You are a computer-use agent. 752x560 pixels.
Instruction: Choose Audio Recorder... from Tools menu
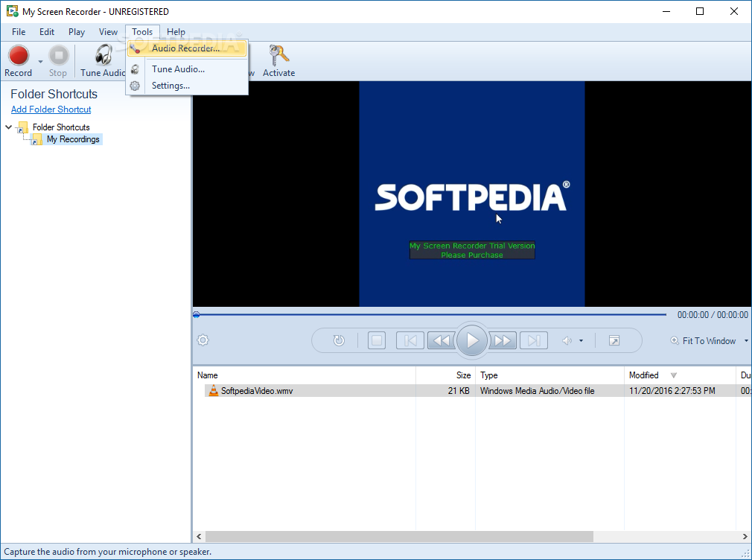tap(187, 48)
